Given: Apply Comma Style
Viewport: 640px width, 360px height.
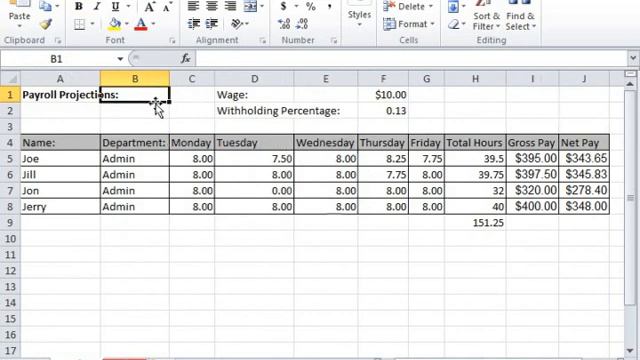Looking at the screenshot, I should pyautogui.click(x=329, y=6).
